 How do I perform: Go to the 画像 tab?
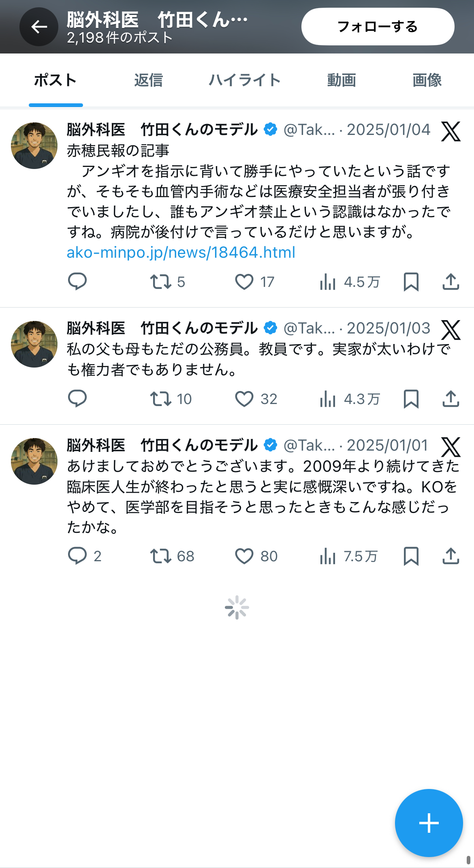pos(427,80)
